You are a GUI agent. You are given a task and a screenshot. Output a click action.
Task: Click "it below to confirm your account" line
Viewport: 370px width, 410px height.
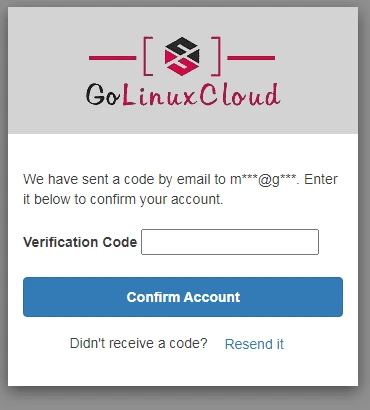pos(123,199)
